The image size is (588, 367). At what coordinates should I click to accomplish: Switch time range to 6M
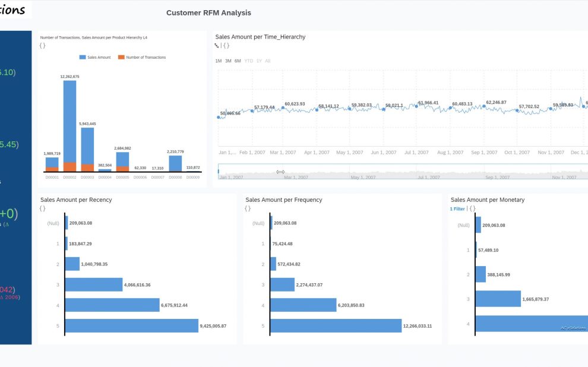238,61
